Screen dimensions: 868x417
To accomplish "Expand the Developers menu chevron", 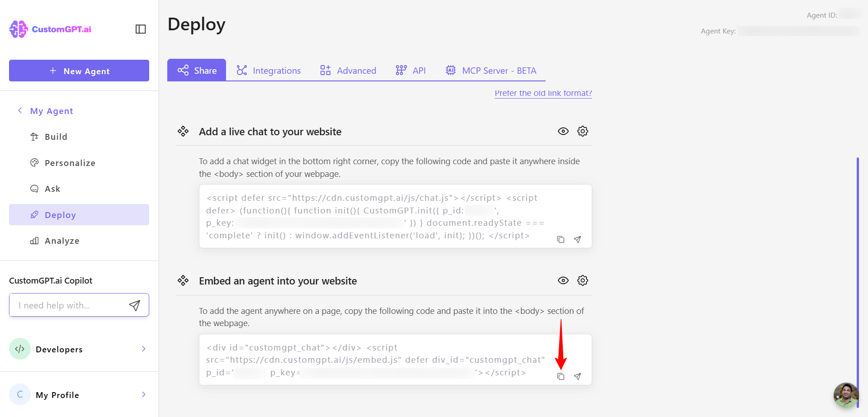I will [144, 349].
